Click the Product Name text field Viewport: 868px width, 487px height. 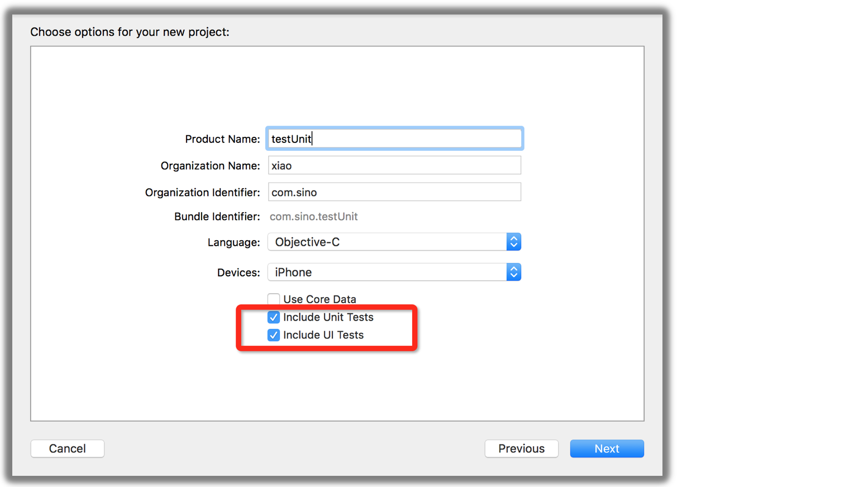pos(394,139)
